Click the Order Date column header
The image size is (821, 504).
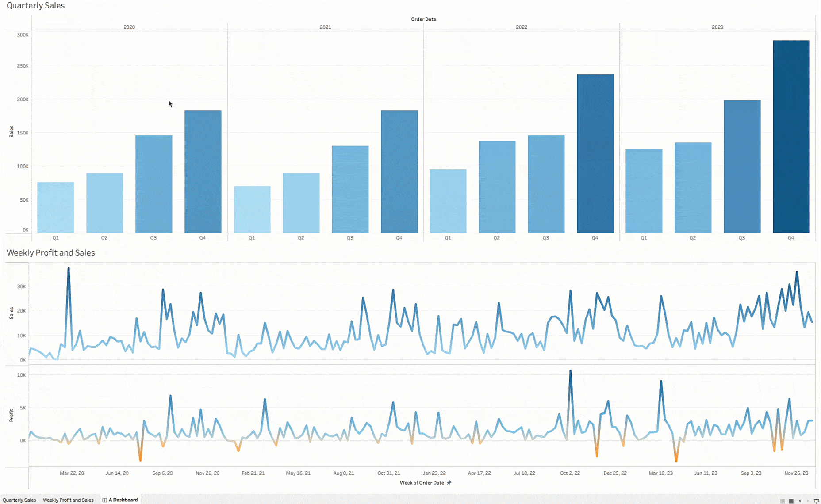[x=423, y=19]
